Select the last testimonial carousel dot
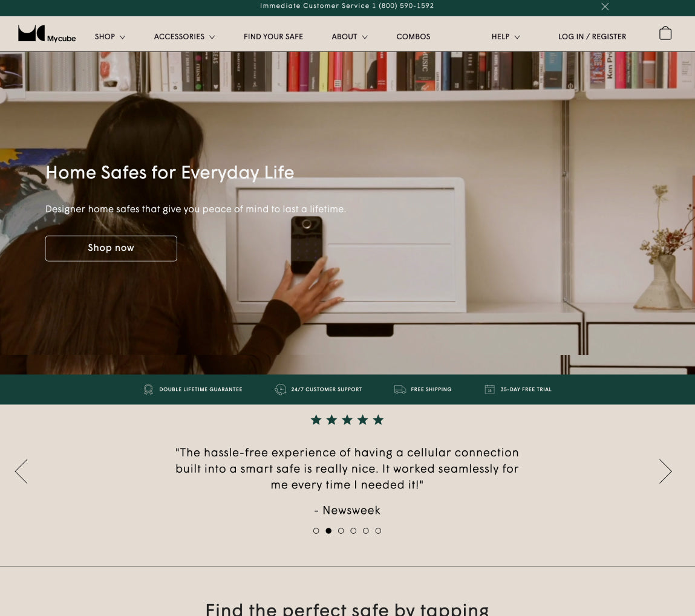 378,531
